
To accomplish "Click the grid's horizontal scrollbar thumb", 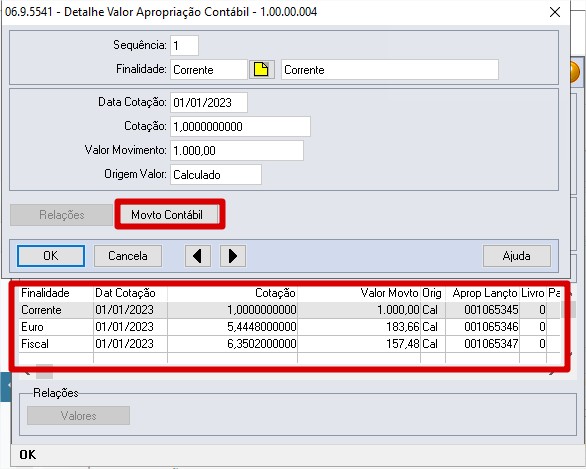I will 44,372.
